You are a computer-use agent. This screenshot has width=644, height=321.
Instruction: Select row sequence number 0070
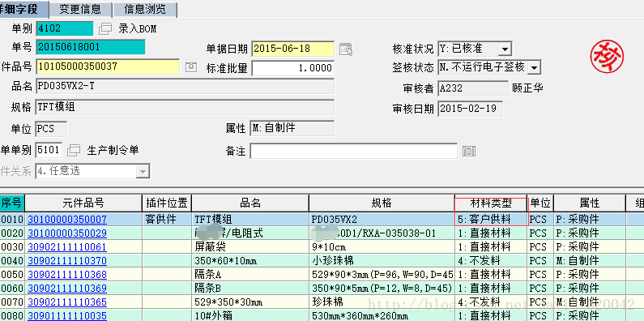12,302
